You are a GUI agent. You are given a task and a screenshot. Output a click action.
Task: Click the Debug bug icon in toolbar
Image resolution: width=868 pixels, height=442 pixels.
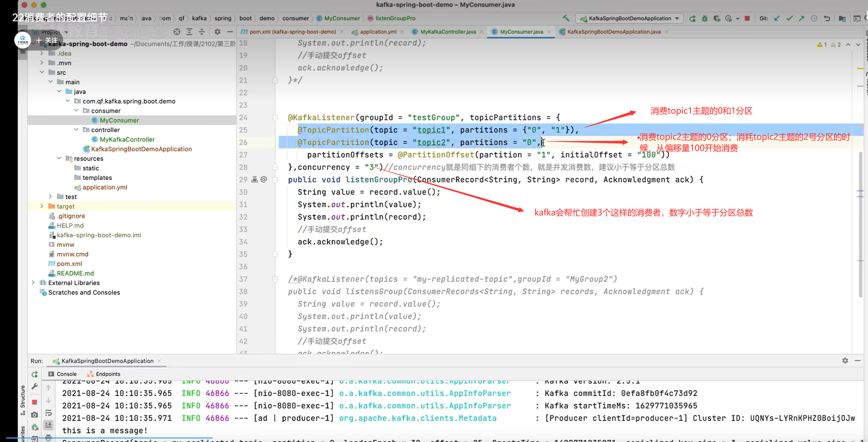point(705,18)
